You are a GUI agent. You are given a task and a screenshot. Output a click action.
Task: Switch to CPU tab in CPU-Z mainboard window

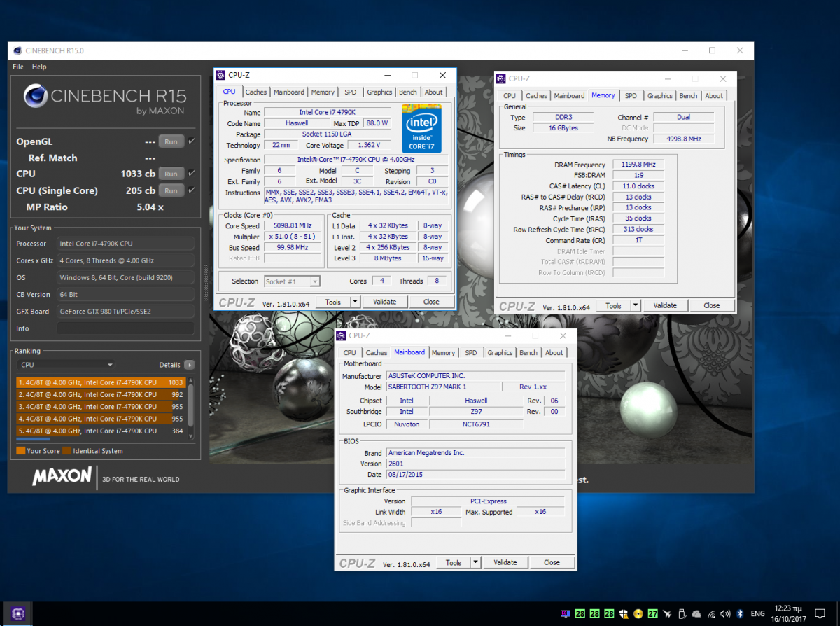coord(349,353)
